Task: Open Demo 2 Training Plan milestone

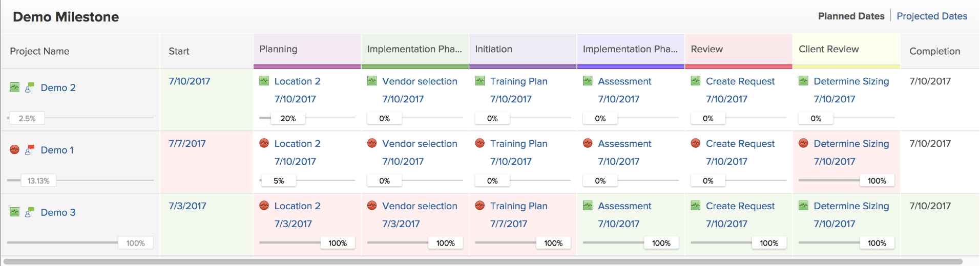Action: tap(518, 81)
